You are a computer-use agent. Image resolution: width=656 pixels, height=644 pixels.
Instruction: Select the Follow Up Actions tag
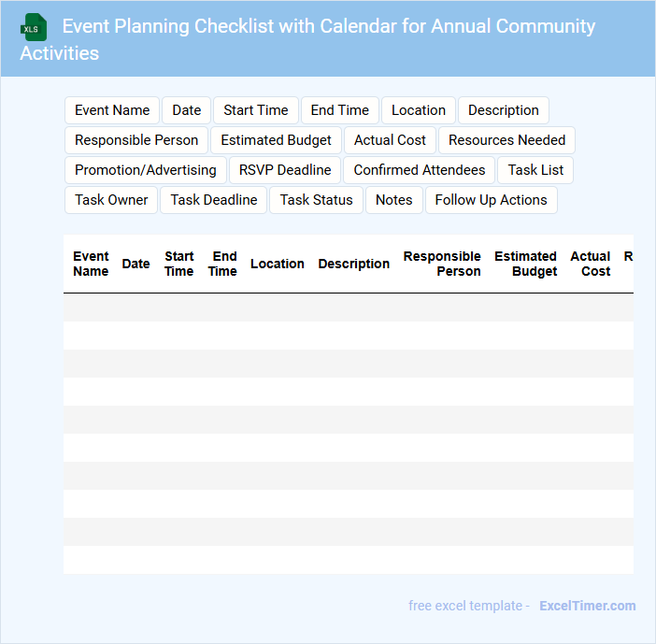491,200
